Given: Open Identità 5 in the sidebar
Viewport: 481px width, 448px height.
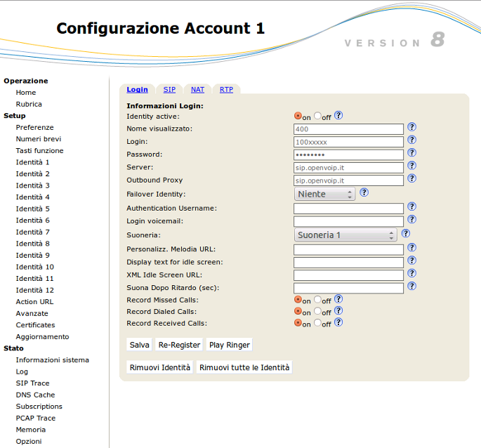Looking at the screenshot, I should 32,209.
